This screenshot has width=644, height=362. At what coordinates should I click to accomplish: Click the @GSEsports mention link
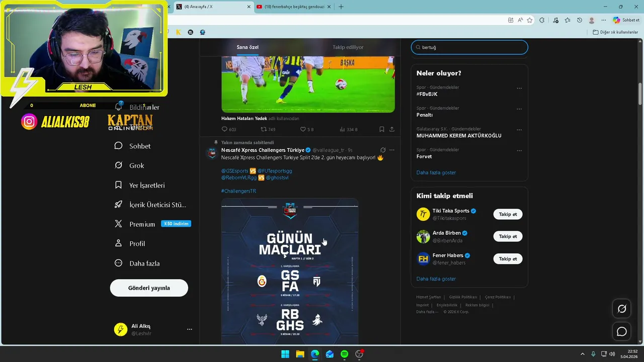[x=235, y=171]
